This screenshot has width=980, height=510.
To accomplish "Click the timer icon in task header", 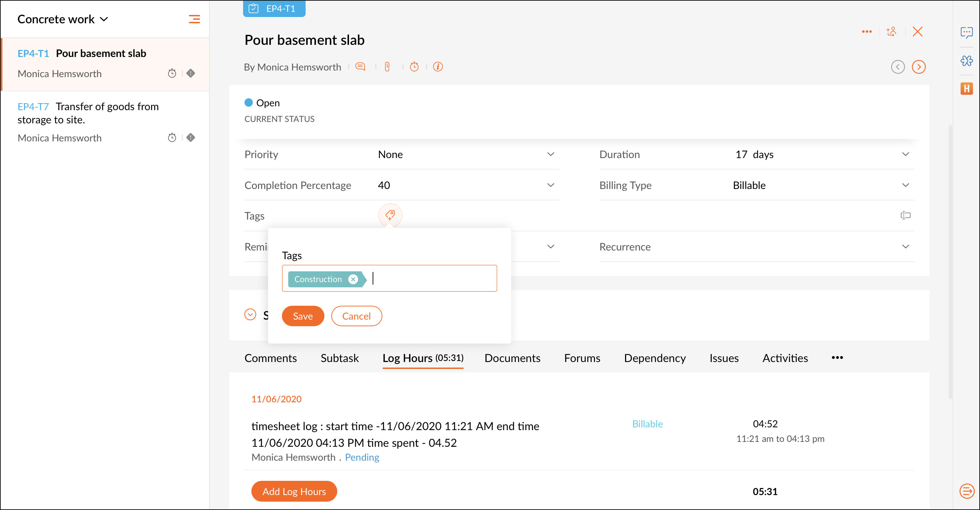I will click(414, 67).
